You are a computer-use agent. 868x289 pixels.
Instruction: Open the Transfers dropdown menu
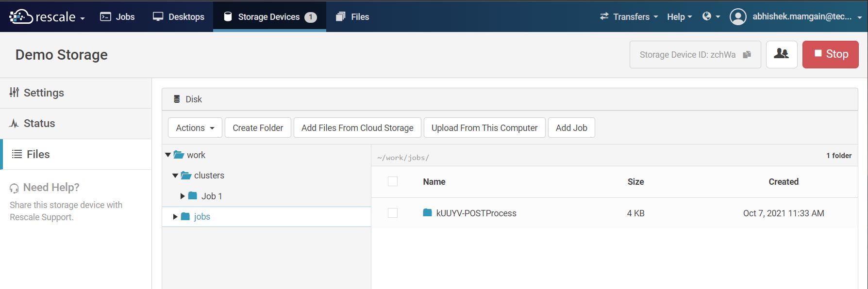(629, 16)
